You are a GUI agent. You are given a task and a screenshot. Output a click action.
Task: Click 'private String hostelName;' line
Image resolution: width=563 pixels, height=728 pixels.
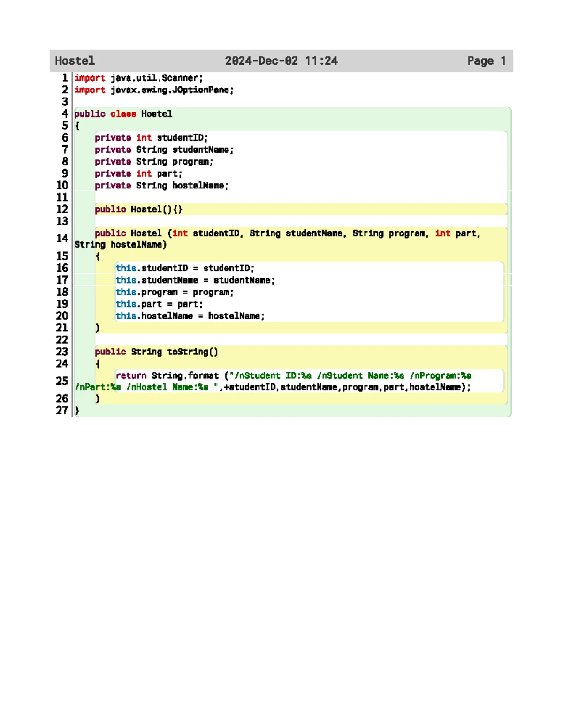(161, 185)
